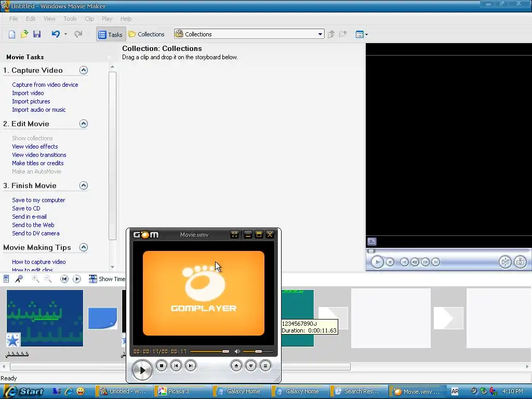Mute GOM Player with speaker icon
Image resolution: width=532 pixels, height=399 pixels.
pyautogui.click(x=237, y=352)
